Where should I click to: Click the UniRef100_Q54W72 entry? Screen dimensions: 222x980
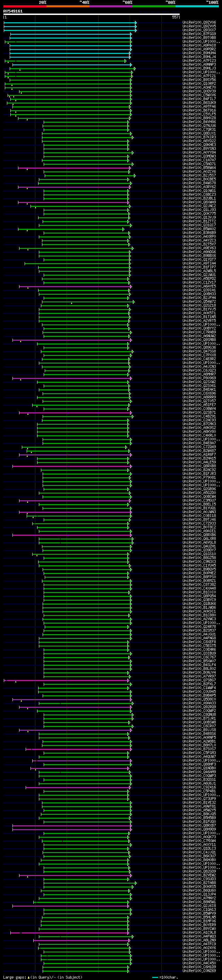(199, 302)
